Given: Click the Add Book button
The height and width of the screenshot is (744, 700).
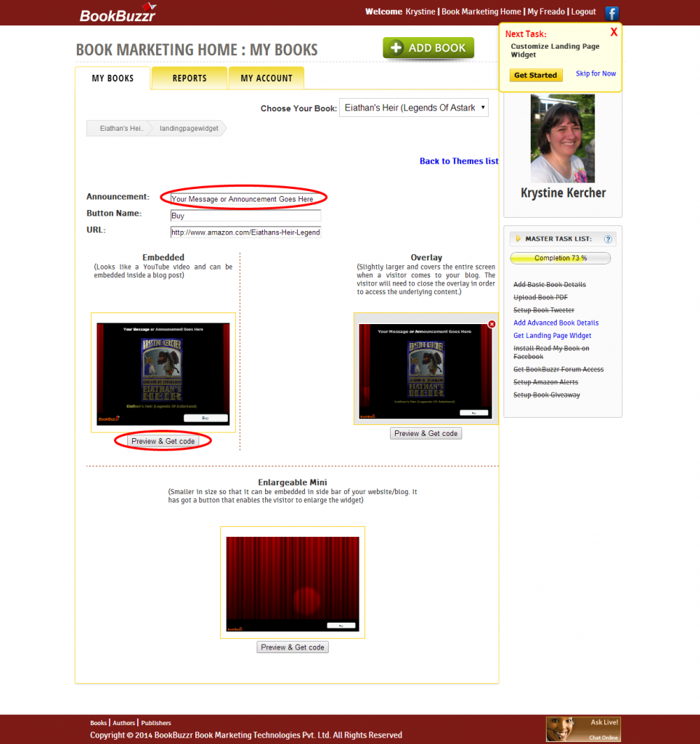Looking at the screenshot, I should coord(428,48).
